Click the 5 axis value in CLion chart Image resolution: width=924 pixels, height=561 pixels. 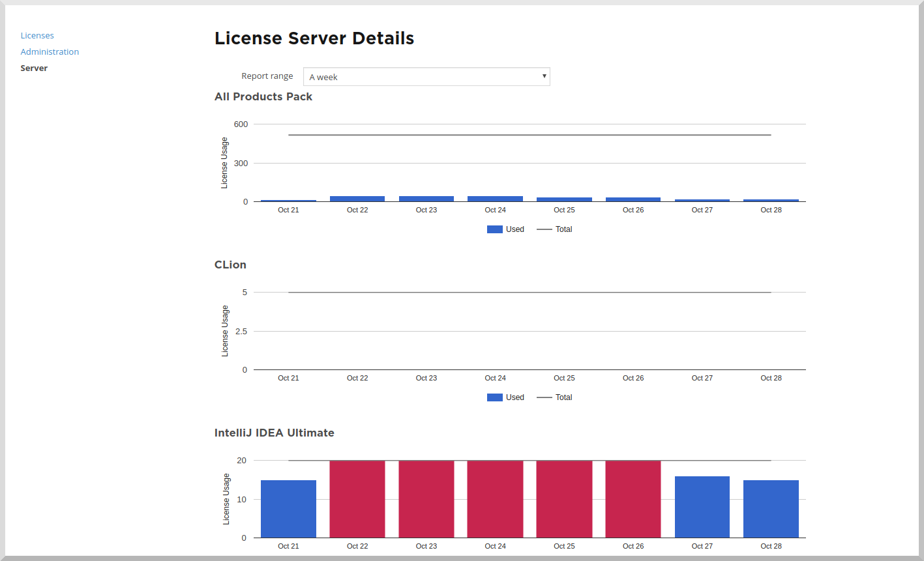tap(245, 293)
